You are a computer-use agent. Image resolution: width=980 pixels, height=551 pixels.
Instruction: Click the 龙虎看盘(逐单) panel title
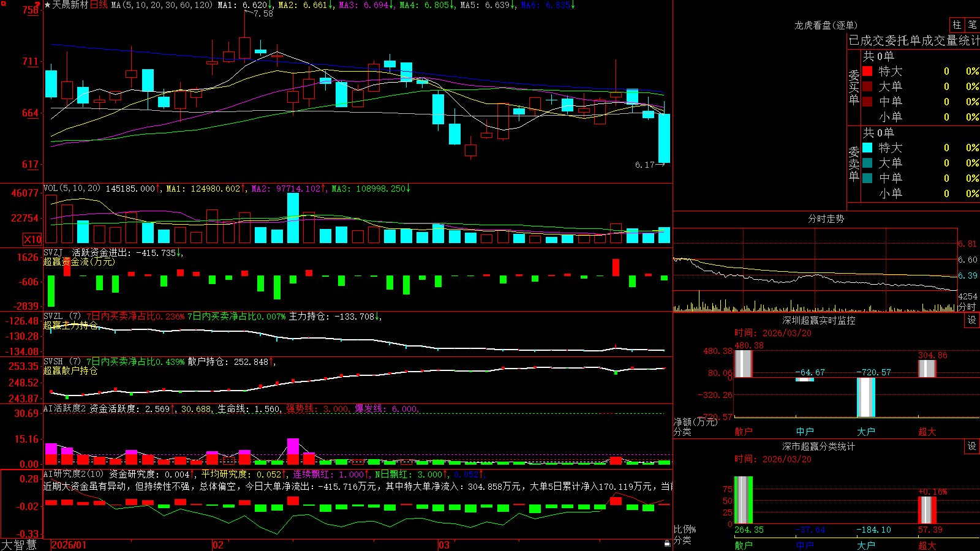coord(826,25)
